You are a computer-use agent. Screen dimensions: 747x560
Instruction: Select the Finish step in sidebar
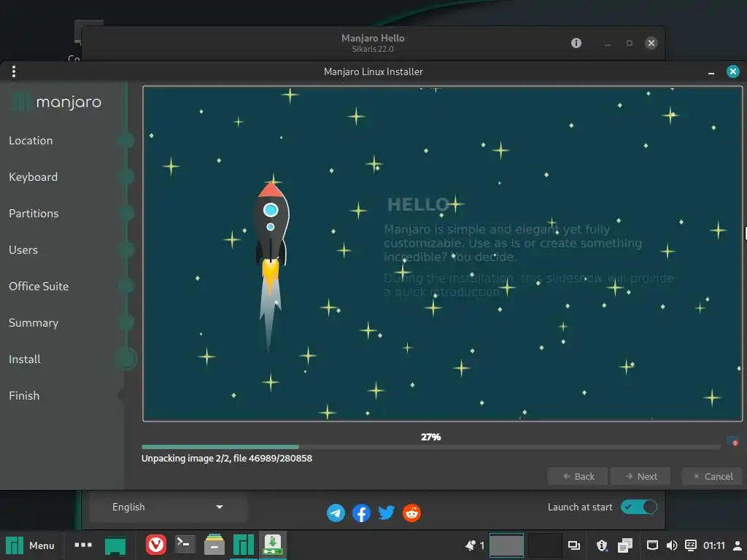point(24,396)
